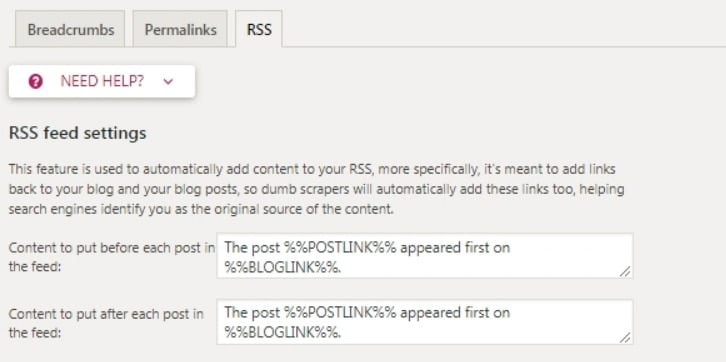The height and width of the screenshot is (362, 726).
Task: Click the 'RSS feed settings' heading
Action: [78, 133]
